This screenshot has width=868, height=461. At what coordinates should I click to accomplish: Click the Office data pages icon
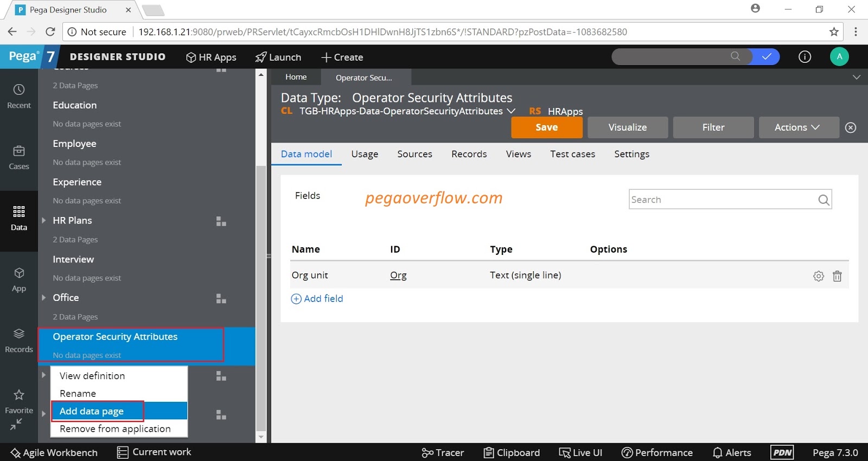coord(221,299)
